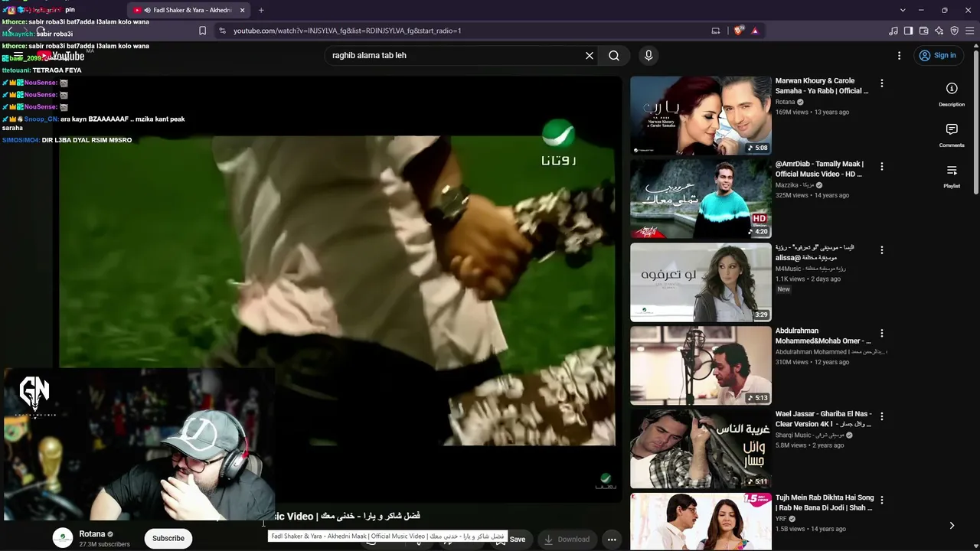Search YouTube with the magnifier icon
Screen dimensions: 980x551
(x=614, y=55)
